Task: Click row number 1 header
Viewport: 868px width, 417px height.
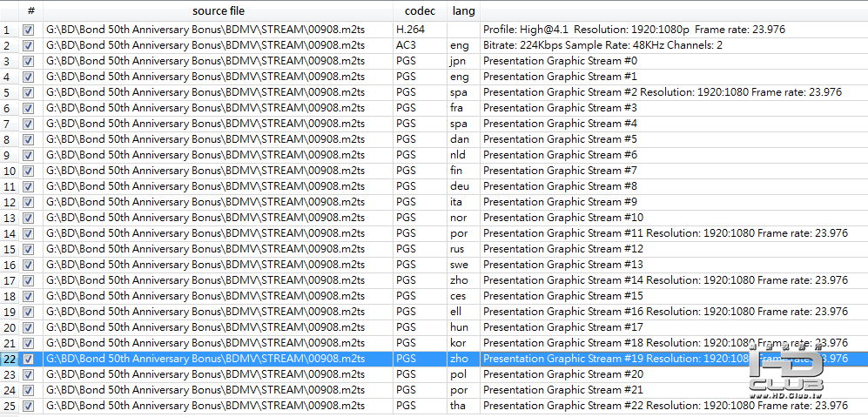Action: tap(9, 30)
